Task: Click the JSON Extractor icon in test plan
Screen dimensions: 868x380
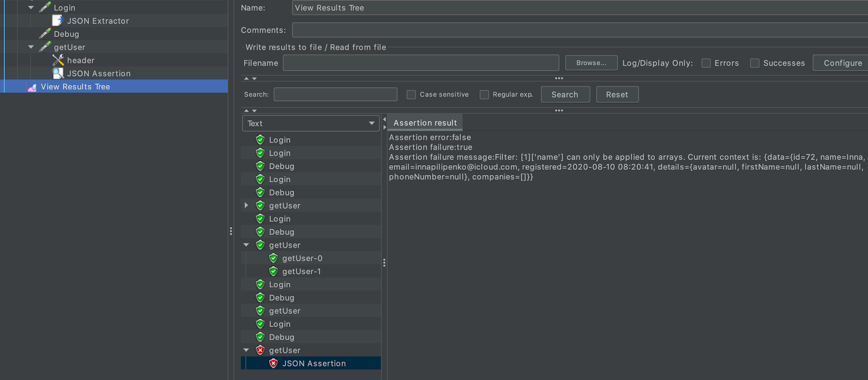Action: 58,21
